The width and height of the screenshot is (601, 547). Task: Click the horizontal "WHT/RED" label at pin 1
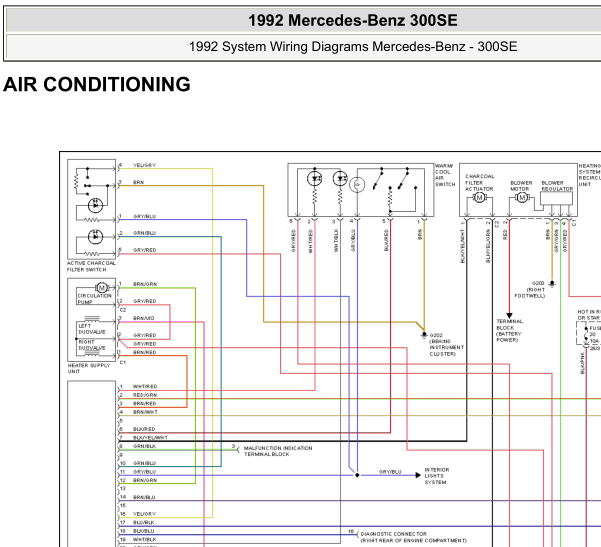(x=145, y=386)
